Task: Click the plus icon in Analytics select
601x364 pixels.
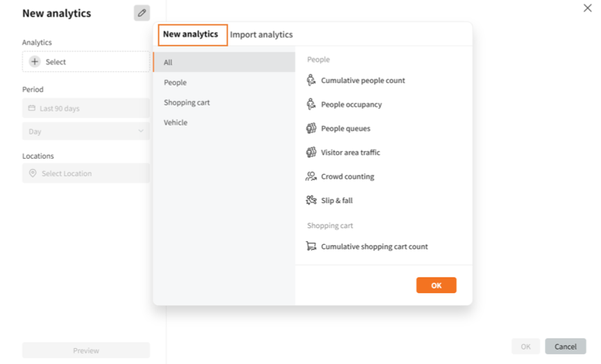Action: [35, 62]
